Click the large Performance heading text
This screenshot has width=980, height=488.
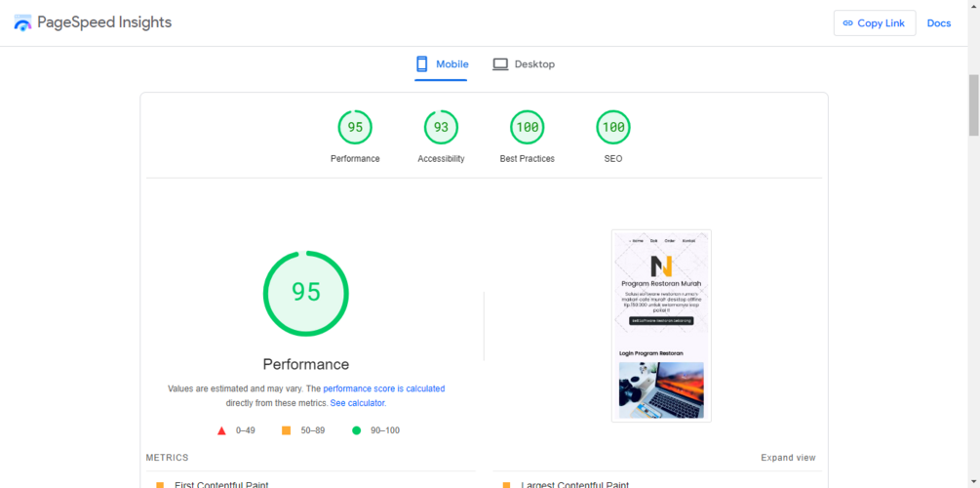[306, 365]
